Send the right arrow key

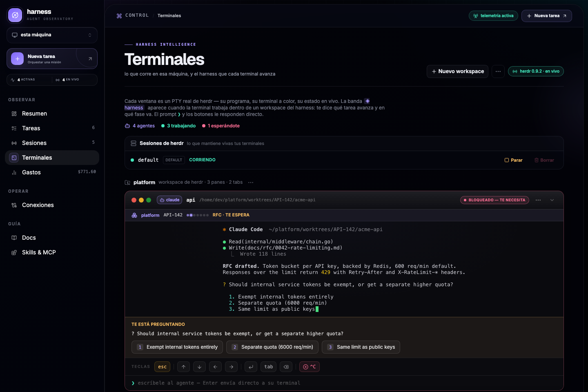231,367
